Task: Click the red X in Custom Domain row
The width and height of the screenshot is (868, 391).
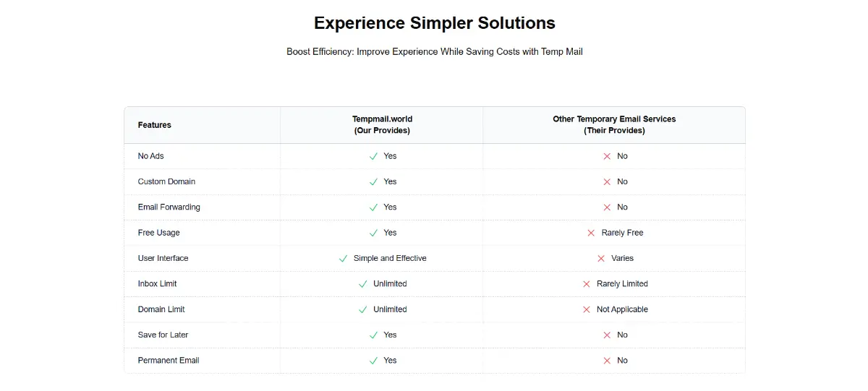Action: [x=608, y=182]
